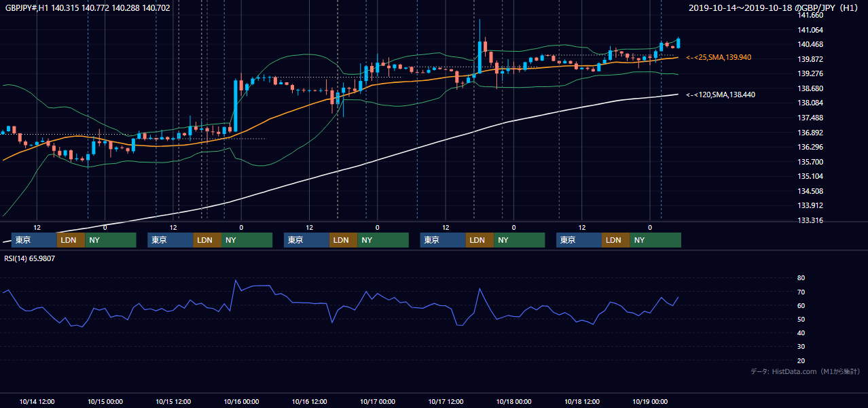Select the NY session box above 10/17 00:00
This screenshot has width=868, height=408.
(x=383, y=240)
